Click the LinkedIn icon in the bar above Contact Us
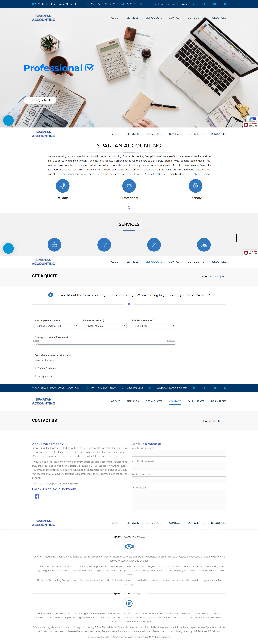 pos(194,388)
